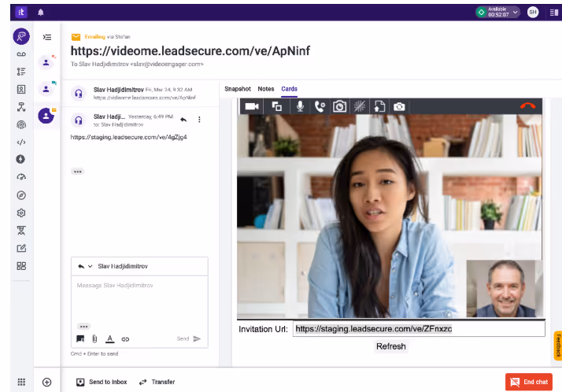Open the fingerprint icon in sidebar

[x=21, y=124]
